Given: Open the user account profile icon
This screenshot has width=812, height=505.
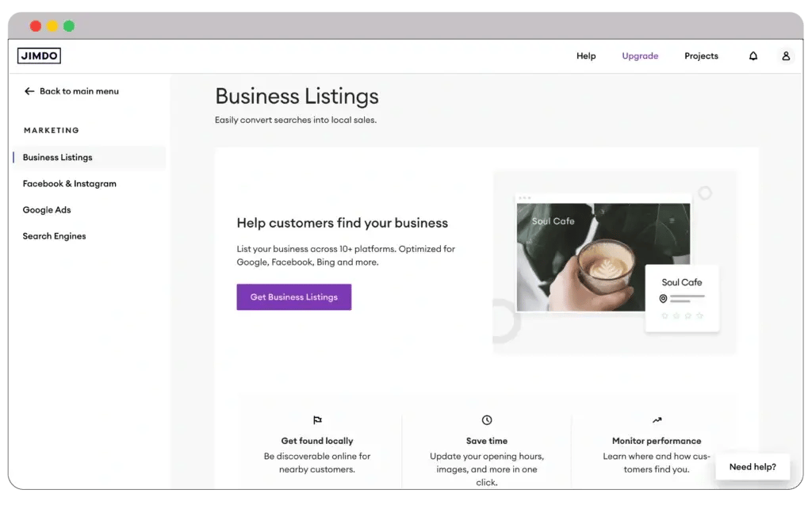Looking at the screenshot, I should pyautogui.click(x=786, y=56).
